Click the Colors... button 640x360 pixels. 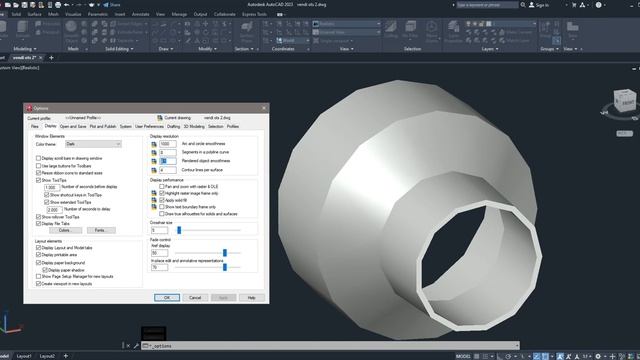pyautogui.click(x=65, y=230)
